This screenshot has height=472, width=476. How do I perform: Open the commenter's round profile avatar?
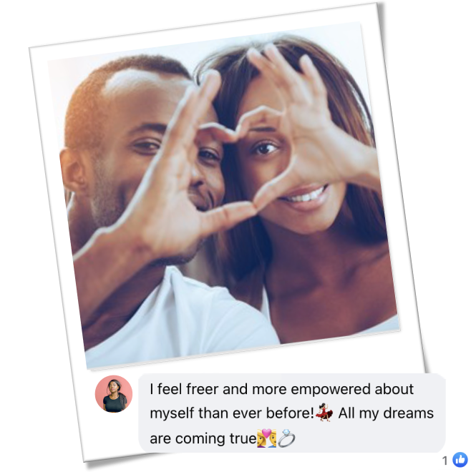click(114, 394)
